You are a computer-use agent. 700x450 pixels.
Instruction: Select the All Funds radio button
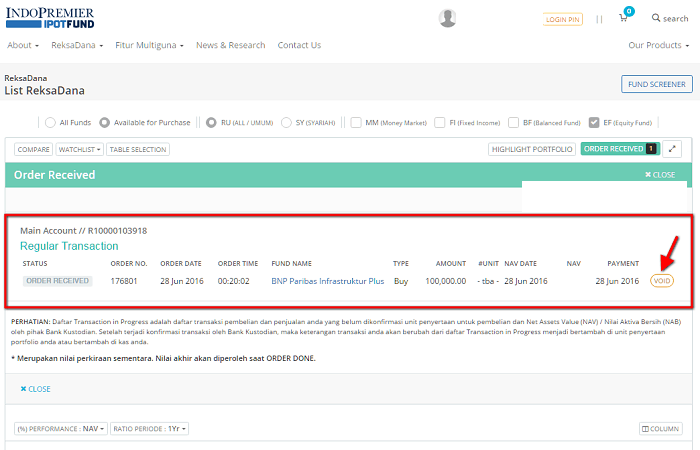(50, 123)
